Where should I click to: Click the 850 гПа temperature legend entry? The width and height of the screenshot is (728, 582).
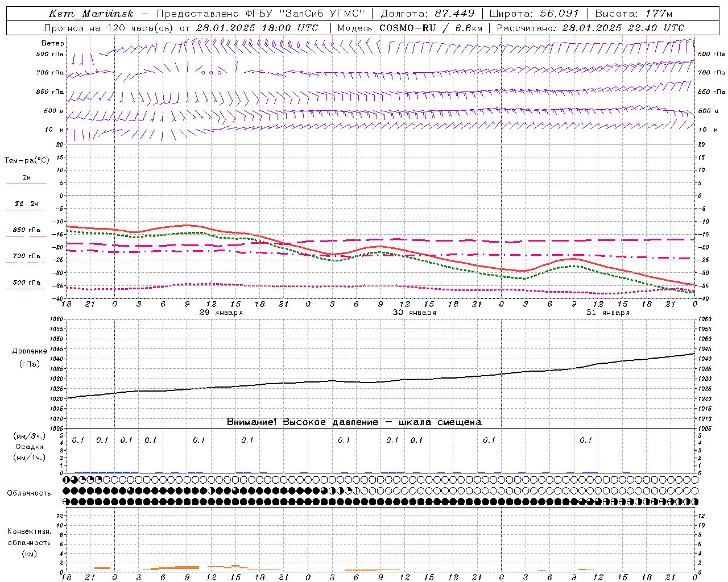tap(27, 230)
